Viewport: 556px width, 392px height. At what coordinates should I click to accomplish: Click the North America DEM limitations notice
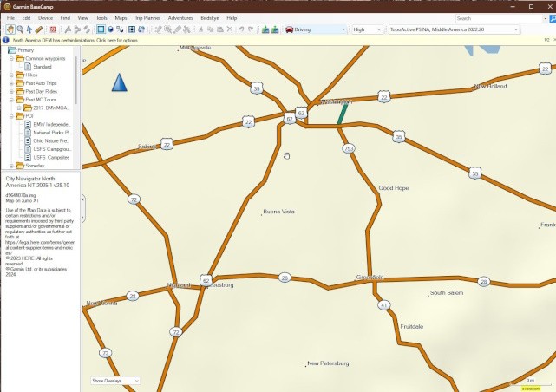click(77, 41)
